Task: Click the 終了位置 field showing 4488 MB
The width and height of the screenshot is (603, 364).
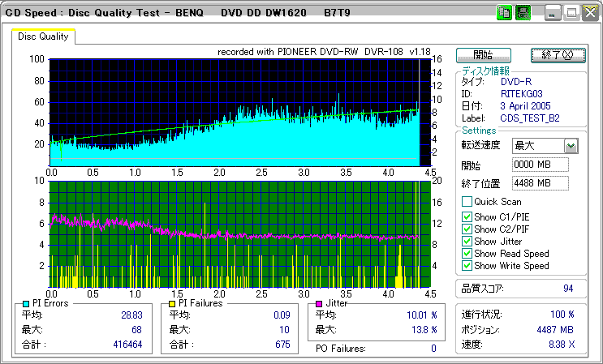Action: point(541,183)
